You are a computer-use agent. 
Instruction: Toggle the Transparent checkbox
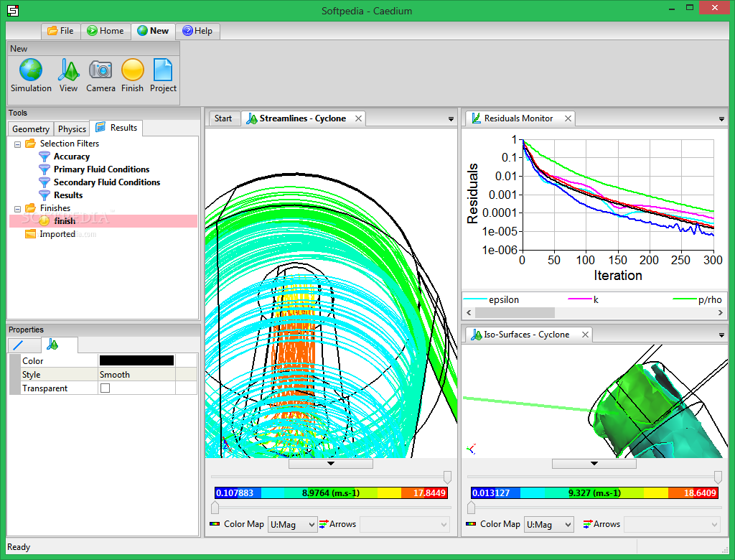click(105, 388)
